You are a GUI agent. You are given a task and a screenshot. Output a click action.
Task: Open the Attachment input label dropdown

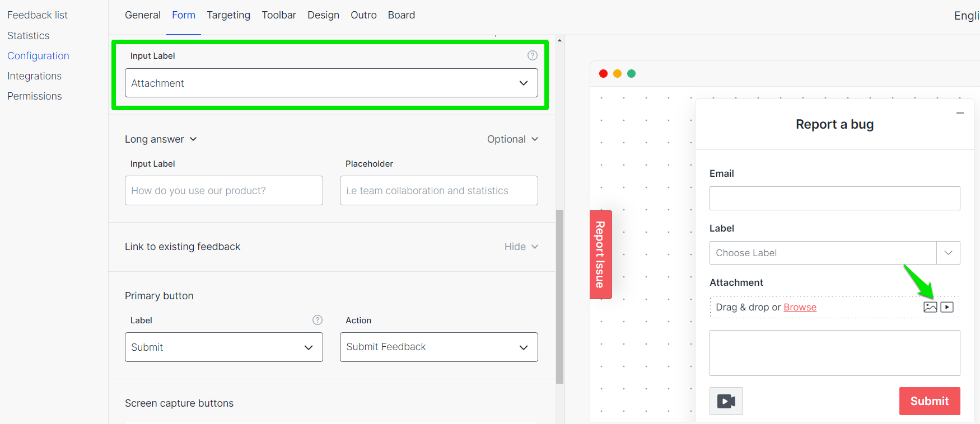(332, 83)
